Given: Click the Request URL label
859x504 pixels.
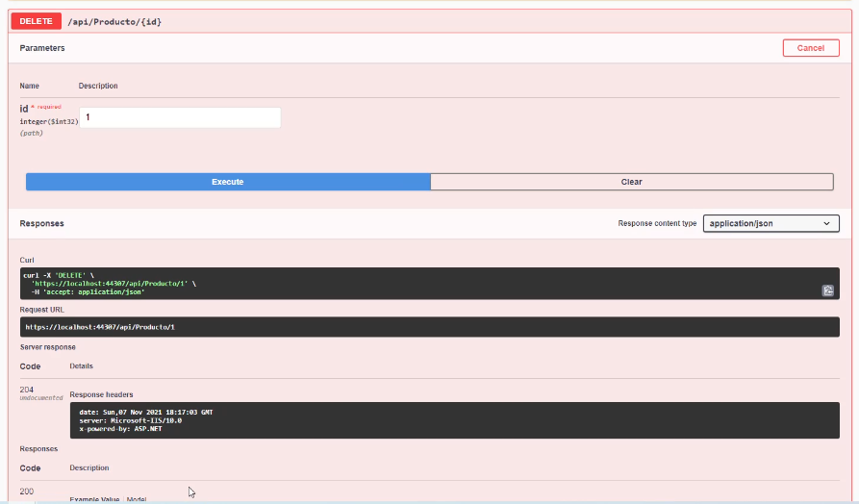Looking at the screenshot, I should (x=41, y=310).
